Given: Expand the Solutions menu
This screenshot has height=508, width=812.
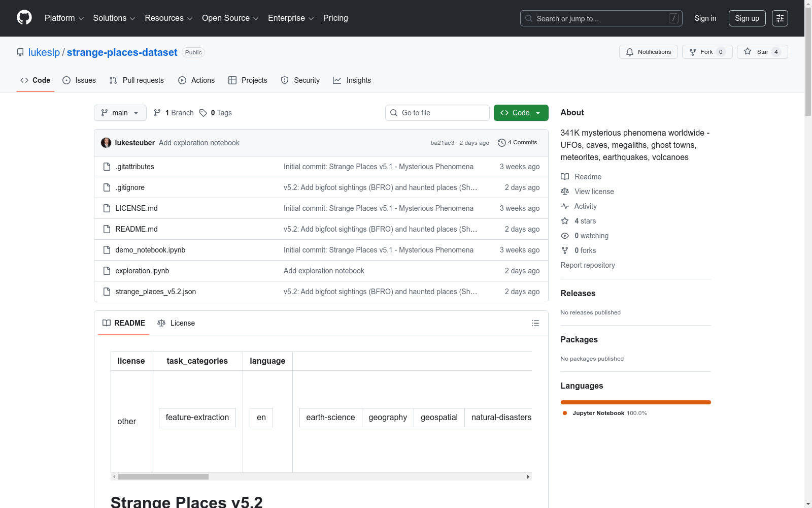Looking at the screenshot, I should coord(114,18).
